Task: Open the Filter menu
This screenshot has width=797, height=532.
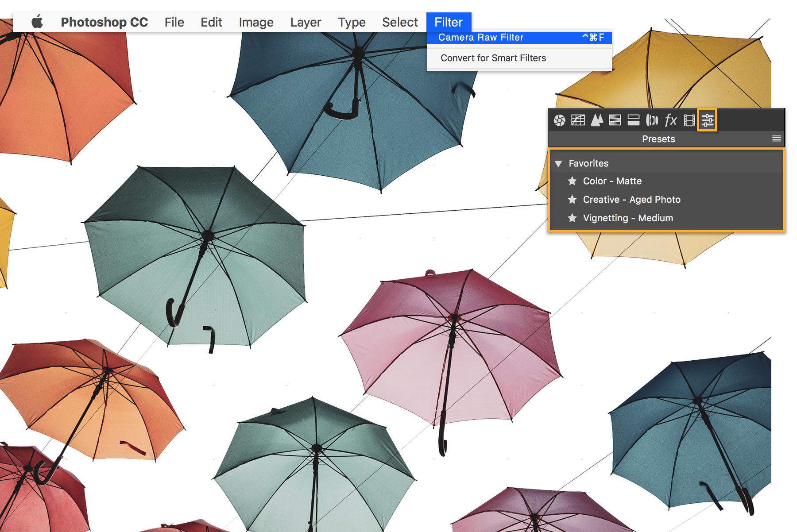Action: [449, 22]
